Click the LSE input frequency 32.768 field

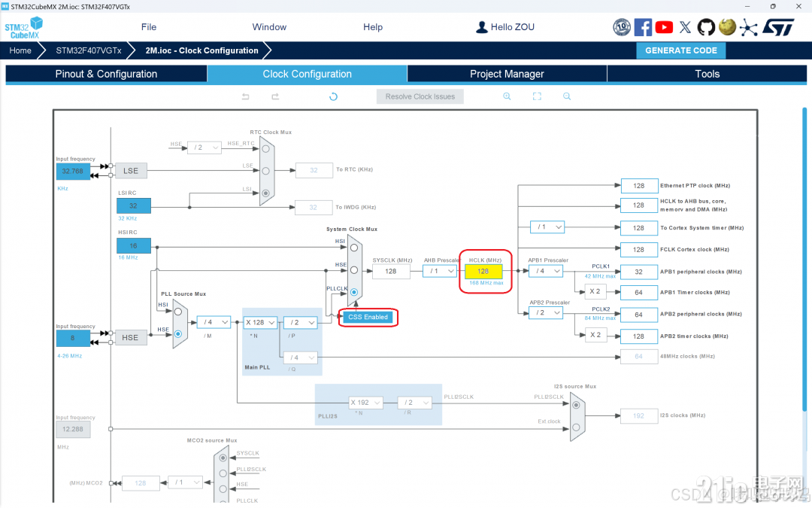(73, 171)
